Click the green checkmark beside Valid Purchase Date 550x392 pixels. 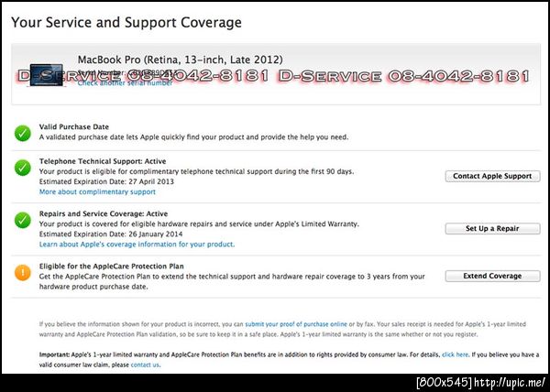23,134
